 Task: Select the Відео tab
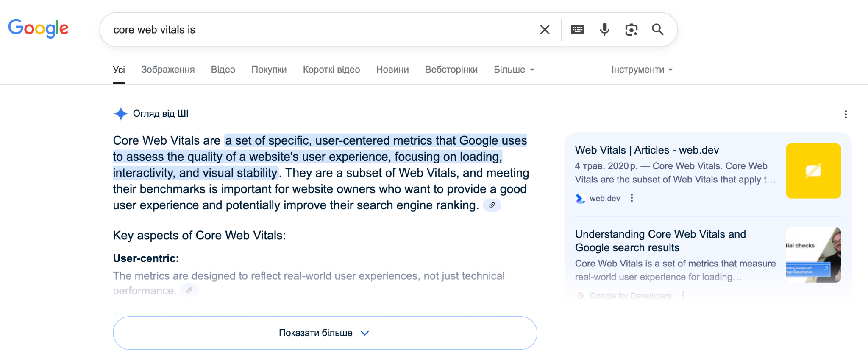point(223,69)
